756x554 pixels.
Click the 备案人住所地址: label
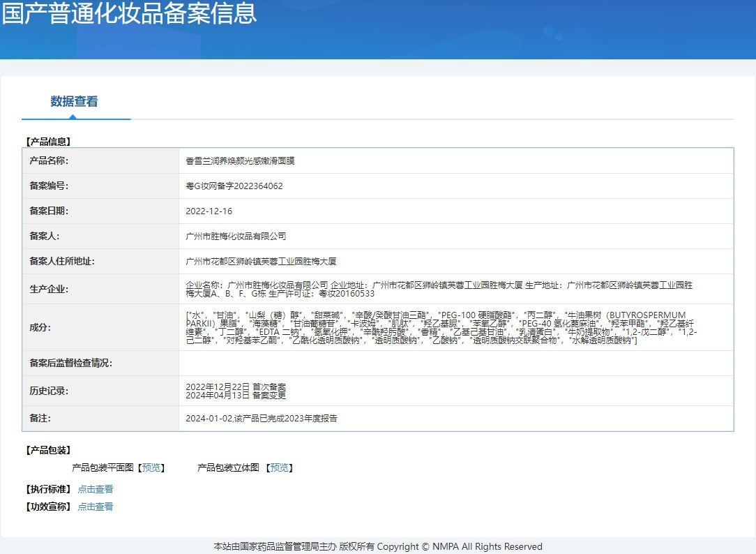click(x=62, y=262)
